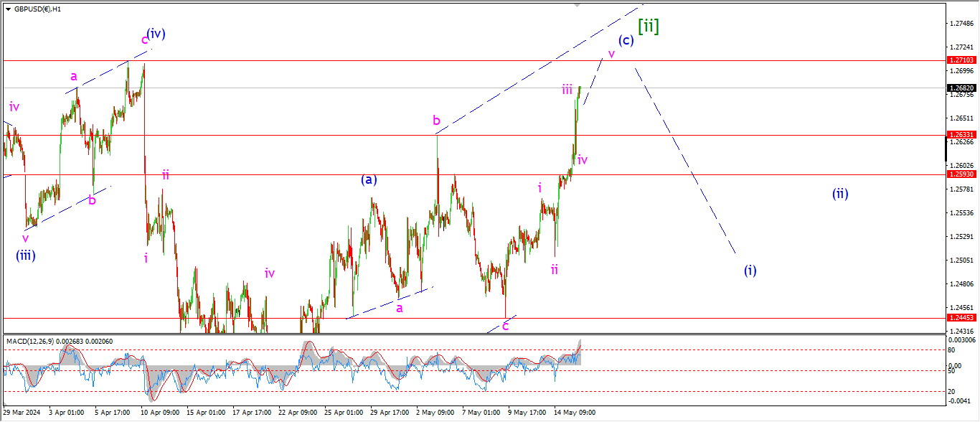Viewport: 980px width, 422px height.
Task: Click the chart shift triangle marker
Action: (x=576, y=5)
